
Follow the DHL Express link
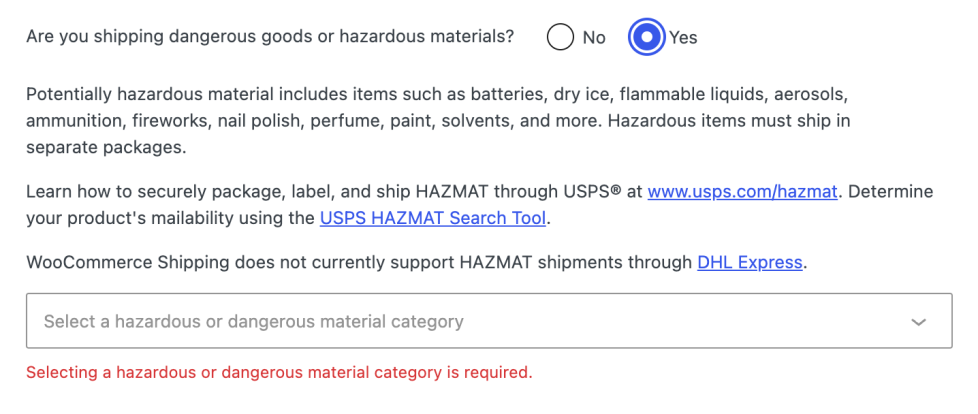(x=749, y=263)
